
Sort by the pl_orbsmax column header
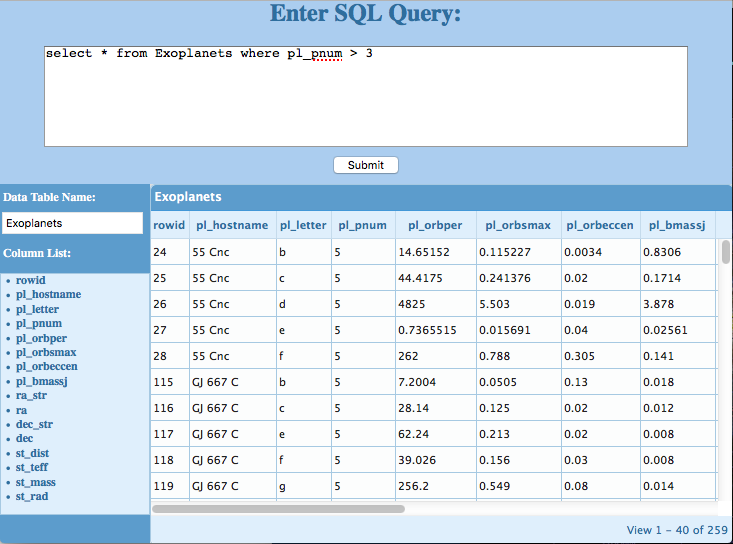pos(518,225)
